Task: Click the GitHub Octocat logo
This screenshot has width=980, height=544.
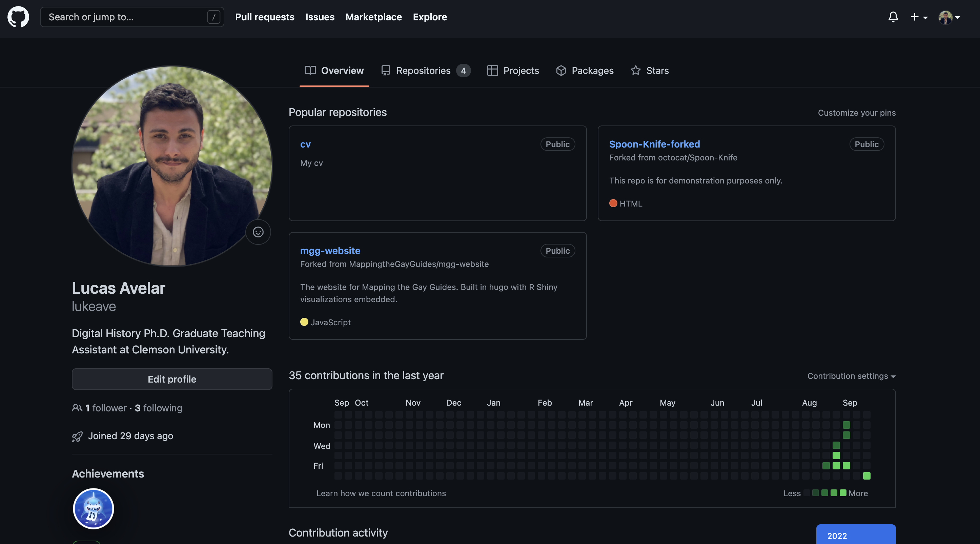Action: point(18,17)
